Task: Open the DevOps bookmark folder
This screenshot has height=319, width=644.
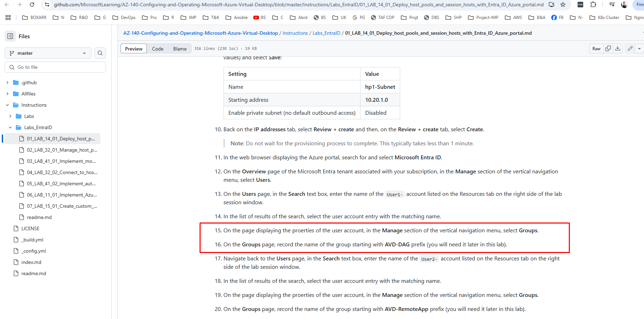Action: (124, 18)
